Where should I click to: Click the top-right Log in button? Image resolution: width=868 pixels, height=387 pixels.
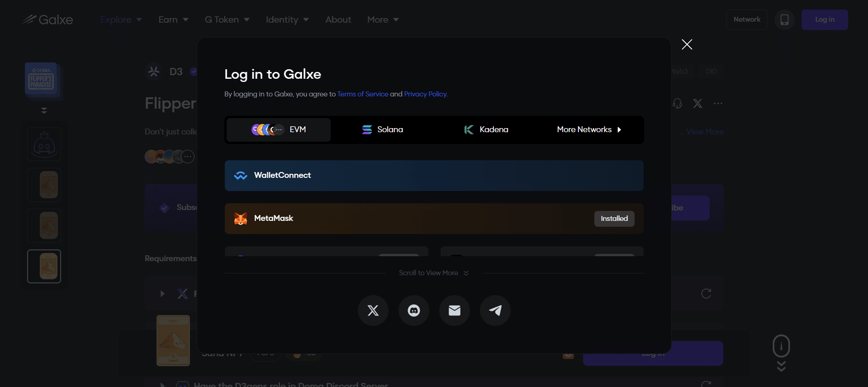825,20
